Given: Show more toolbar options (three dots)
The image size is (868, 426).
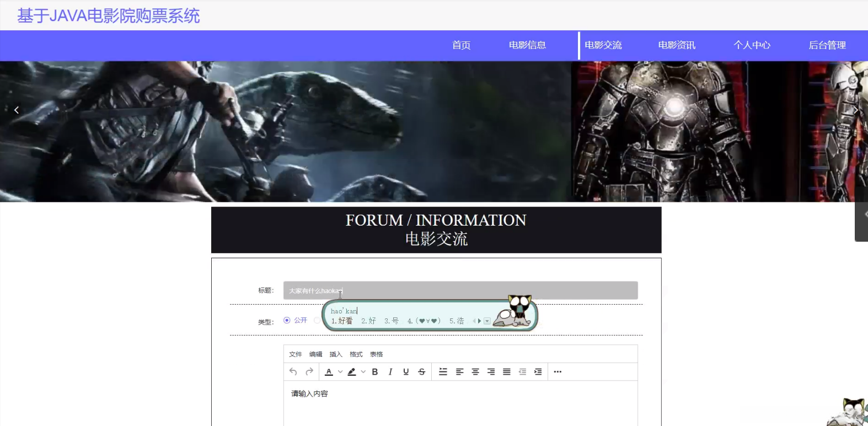Looking at the screenshot, I should pos(558,372).
